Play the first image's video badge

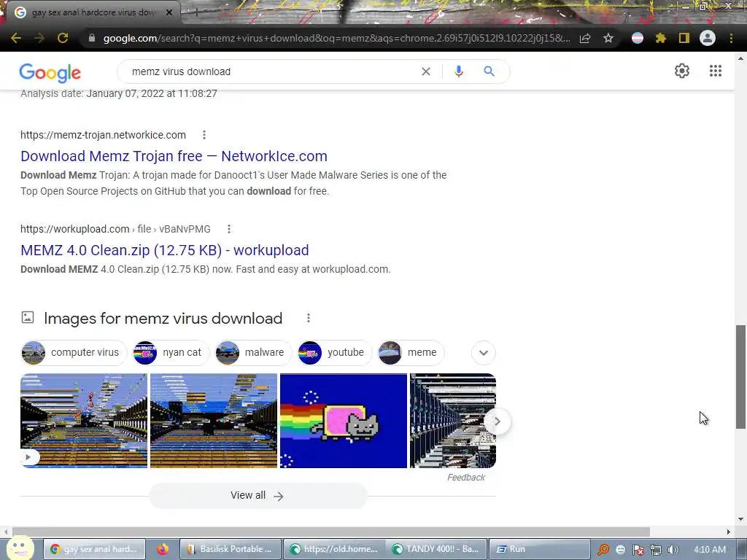[x=28, y=457]
